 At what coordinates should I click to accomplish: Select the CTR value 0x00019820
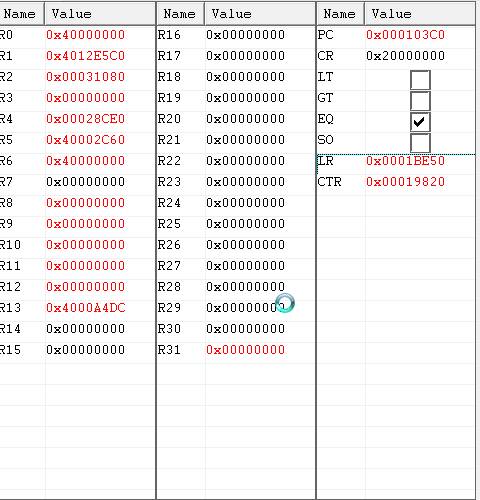click(406, 182)
